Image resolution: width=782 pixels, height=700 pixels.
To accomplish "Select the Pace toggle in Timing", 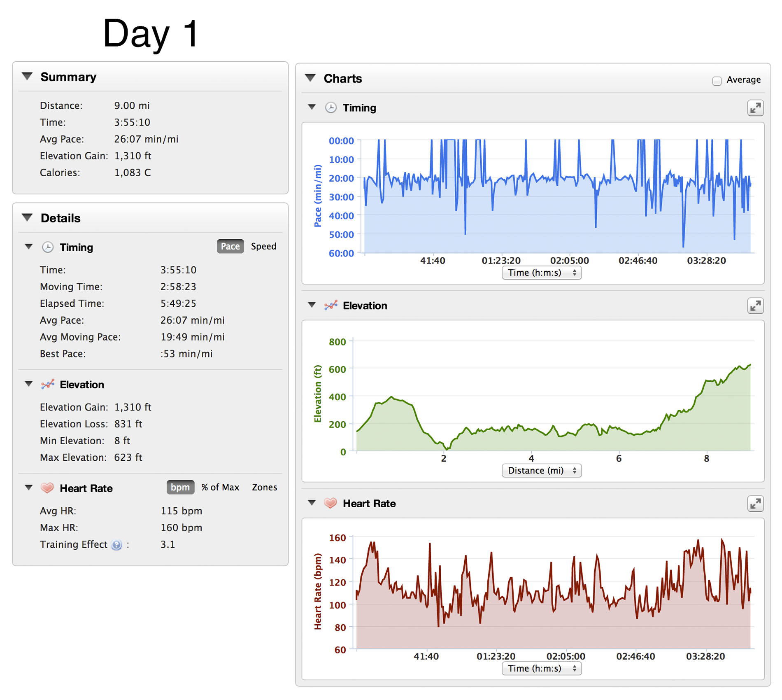I will pyautogui.click(x=230, y=246).
